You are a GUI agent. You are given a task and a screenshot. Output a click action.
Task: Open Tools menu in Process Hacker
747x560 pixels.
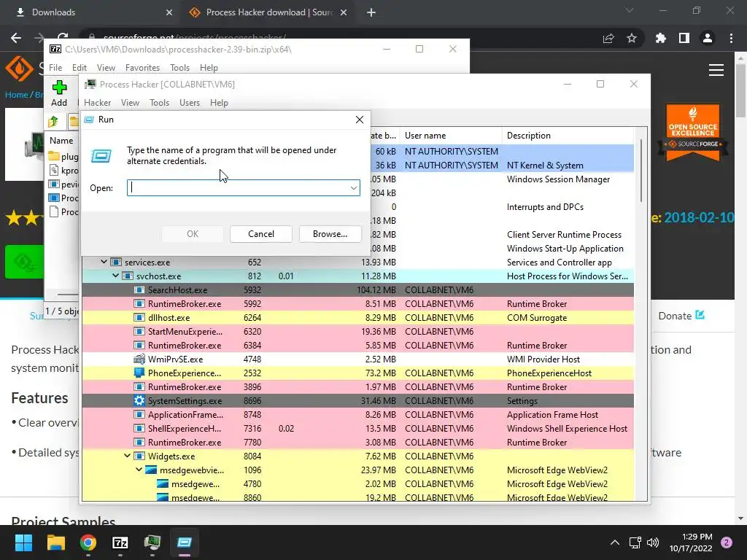[159, 103]
